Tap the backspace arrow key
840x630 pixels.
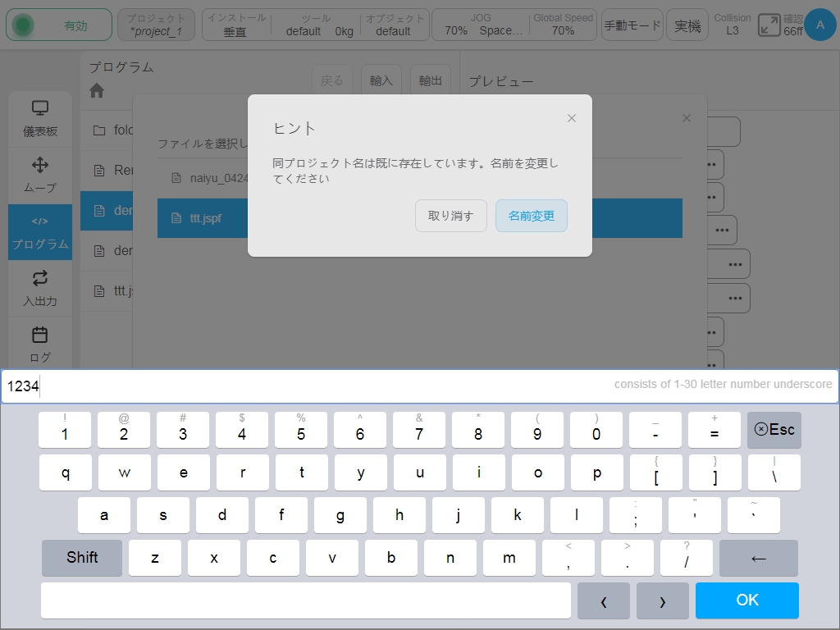[759, 558]
